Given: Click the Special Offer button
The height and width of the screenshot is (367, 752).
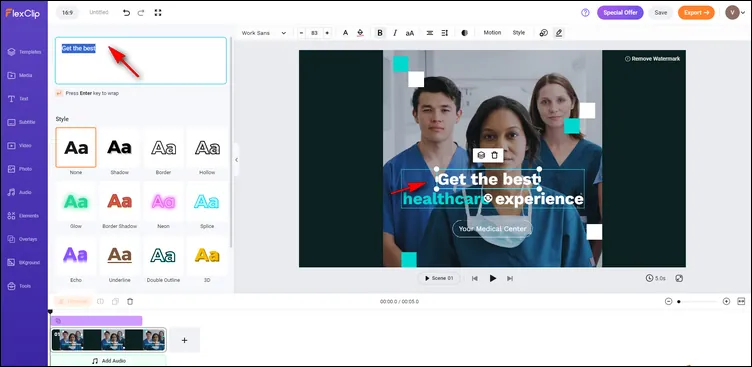Looking at the screenshot, I should click(x=620, y=13).
